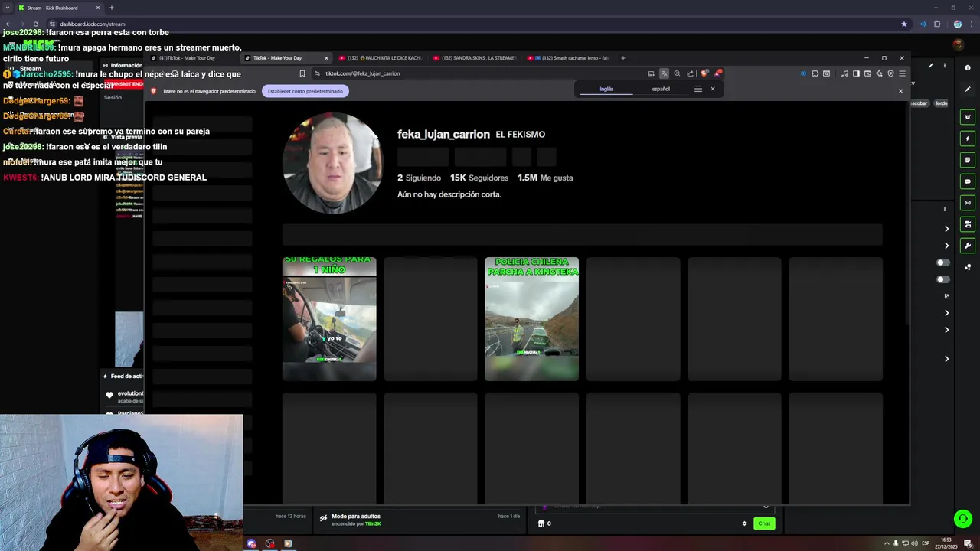Open the external link pop-out icon in Kick panel
Viewport: 980px width, 551px height.
(947, 296)
